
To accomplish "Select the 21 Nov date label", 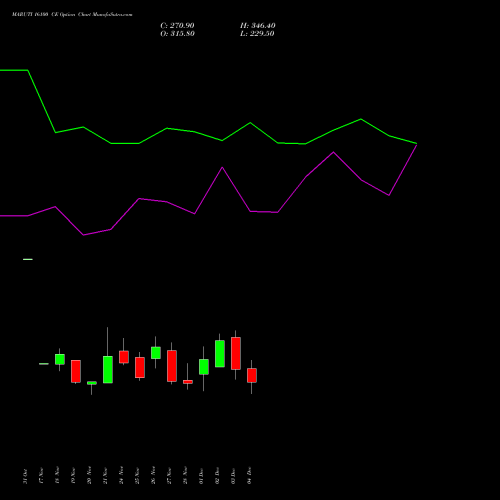I will pyautogui.click(x=105, y=476).
